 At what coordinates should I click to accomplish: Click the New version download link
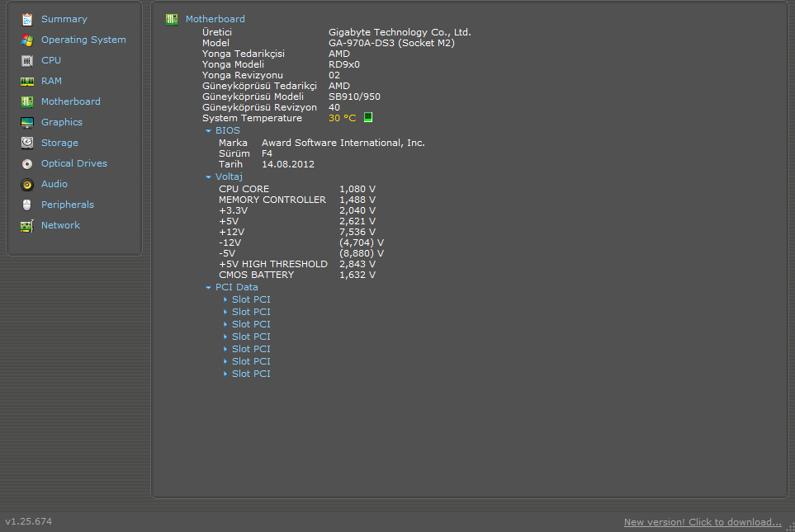703,522
